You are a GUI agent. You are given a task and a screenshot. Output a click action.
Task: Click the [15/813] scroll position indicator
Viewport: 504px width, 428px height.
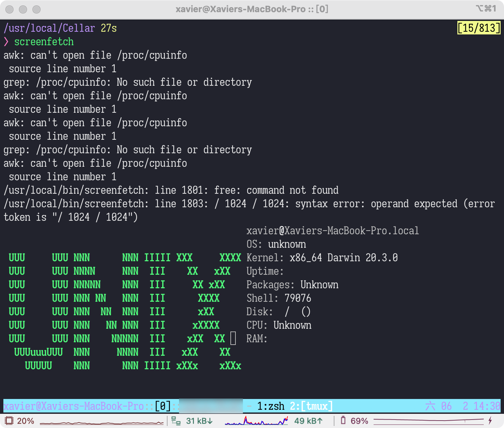coord(479,28)
